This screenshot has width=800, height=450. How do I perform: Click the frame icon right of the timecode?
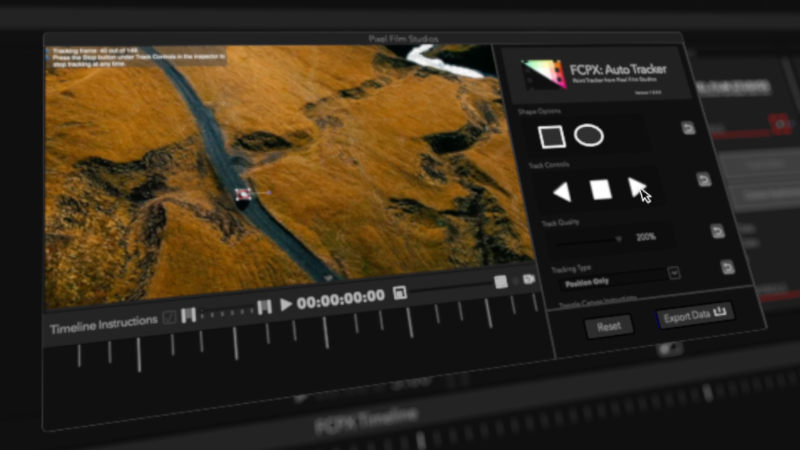400,292
